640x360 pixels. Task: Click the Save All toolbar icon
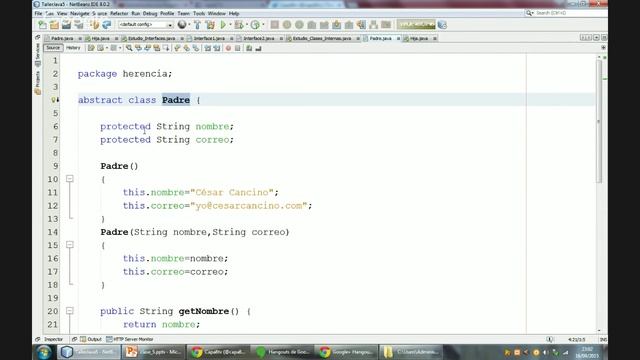coord(78,25)
